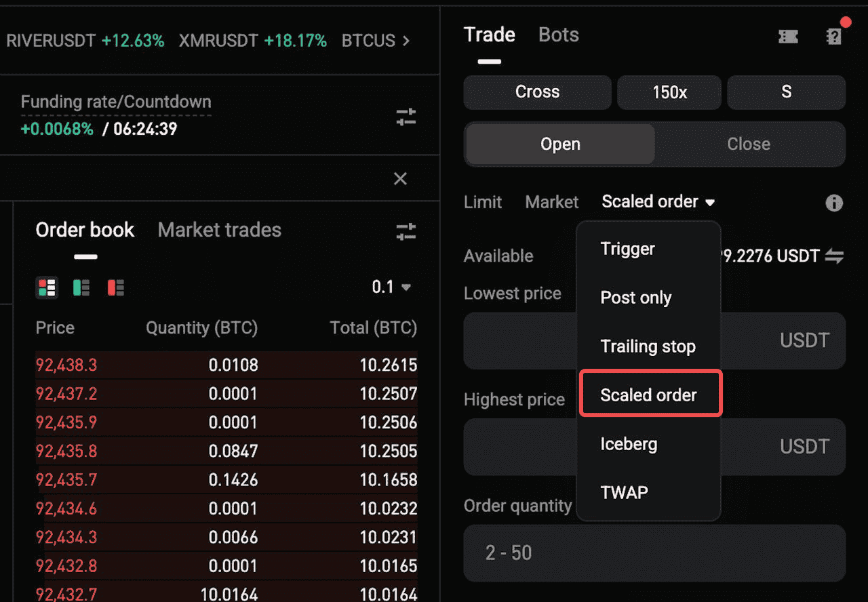Switch order book to buy orders only view
This screenshot has width=868, height=602.
(81, 287)
